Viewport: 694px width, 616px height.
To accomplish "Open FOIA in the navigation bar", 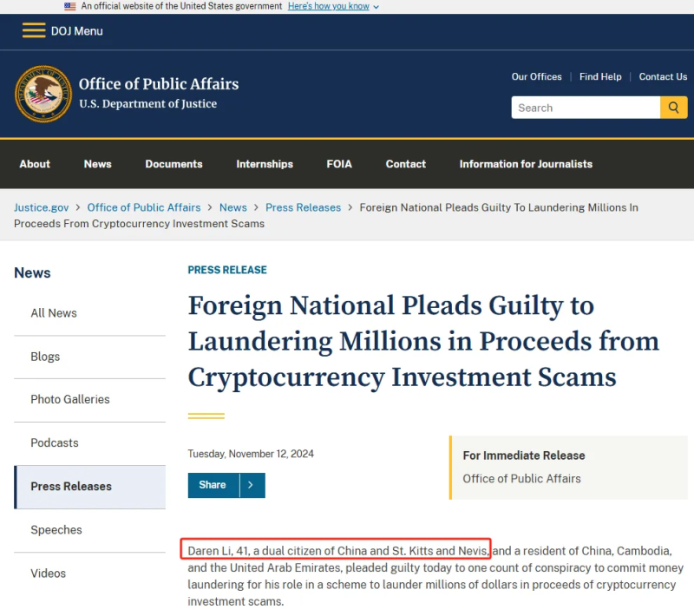I will pyautogui.click(x=339, y=164).
